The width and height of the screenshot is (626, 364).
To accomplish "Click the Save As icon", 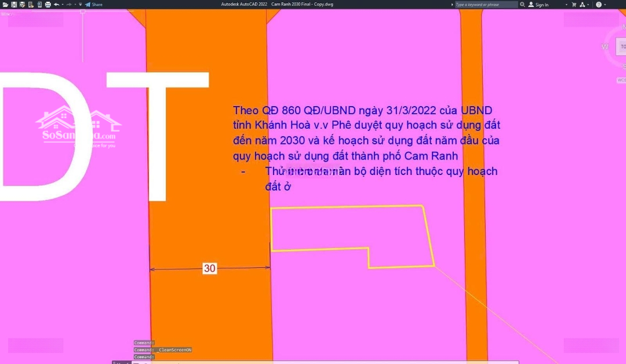I will click(x=22, y=4).
